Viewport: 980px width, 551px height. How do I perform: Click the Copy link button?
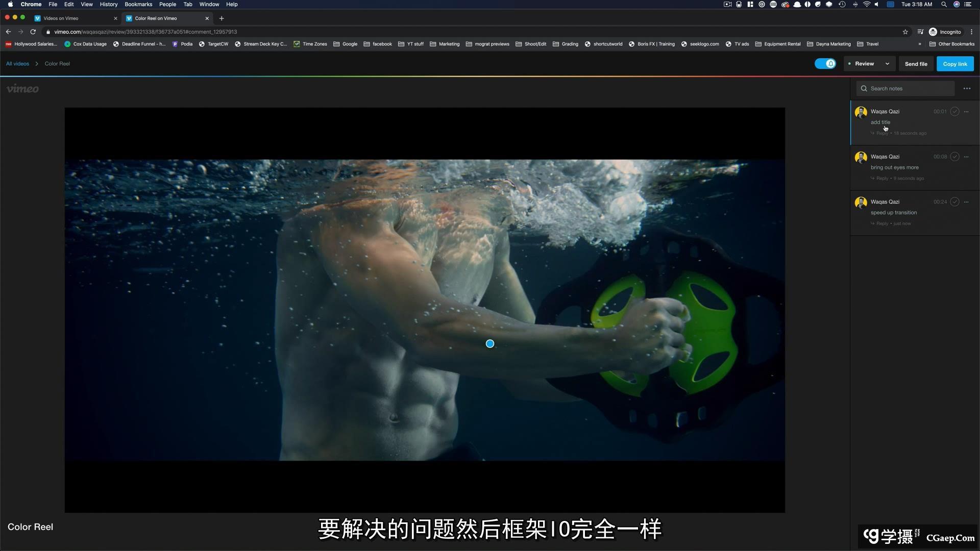954,64
